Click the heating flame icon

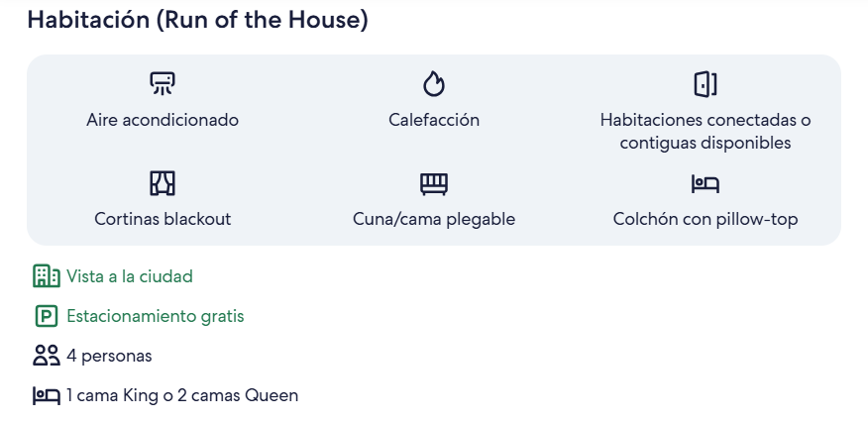point(434,84)
